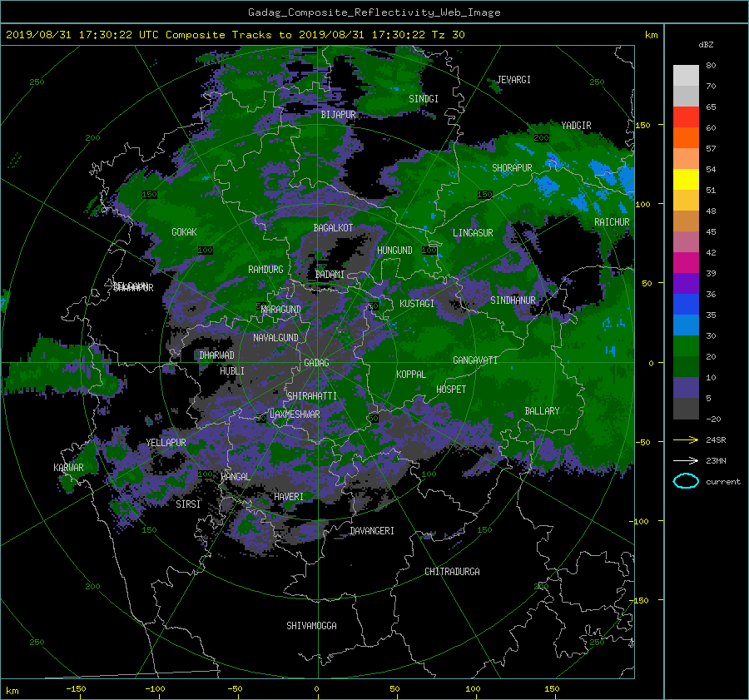Click the cyan current ellipse icon

[686, 481]
